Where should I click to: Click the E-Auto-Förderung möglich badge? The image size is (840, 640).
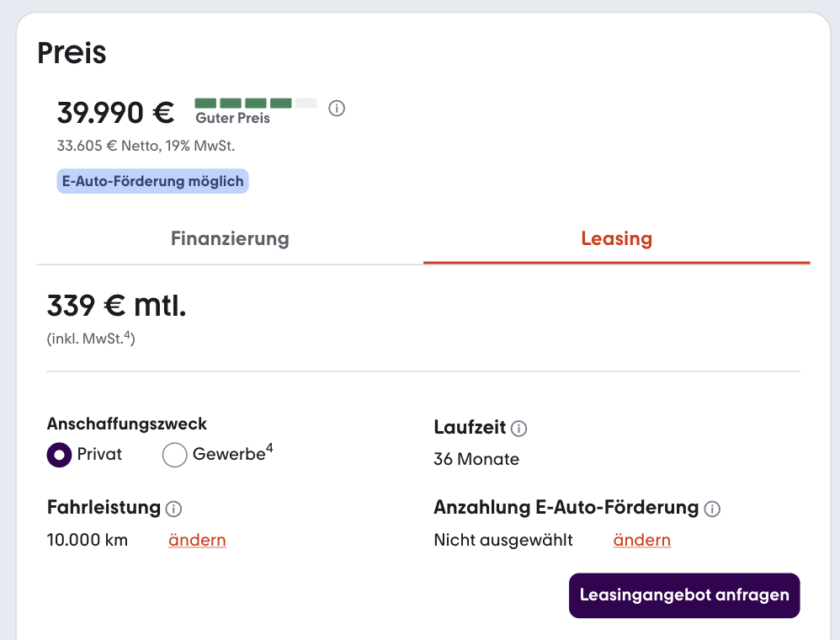point(152,181)
